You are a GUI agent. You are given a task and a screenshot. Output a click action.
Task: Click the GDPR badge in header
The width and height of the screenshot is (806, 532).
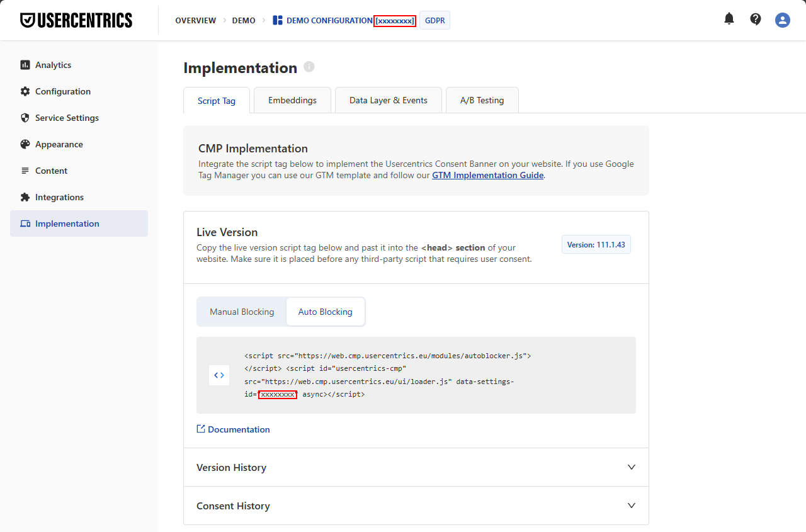click(x=434, y=21)
